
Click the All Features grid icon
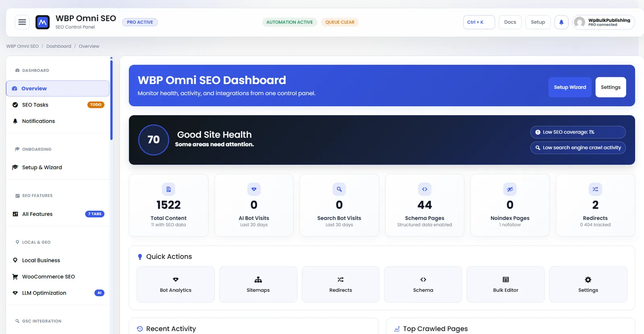point(15,214)
